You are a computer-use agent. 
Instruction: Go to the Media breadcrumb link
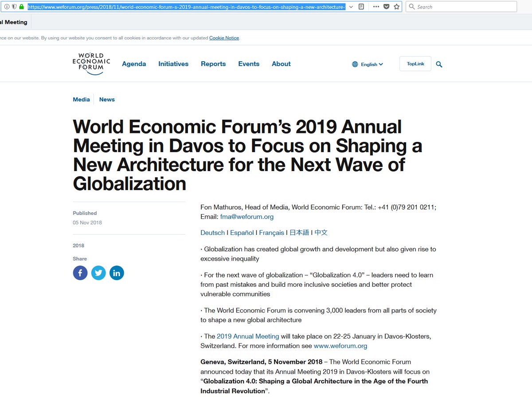pos(81,99)
